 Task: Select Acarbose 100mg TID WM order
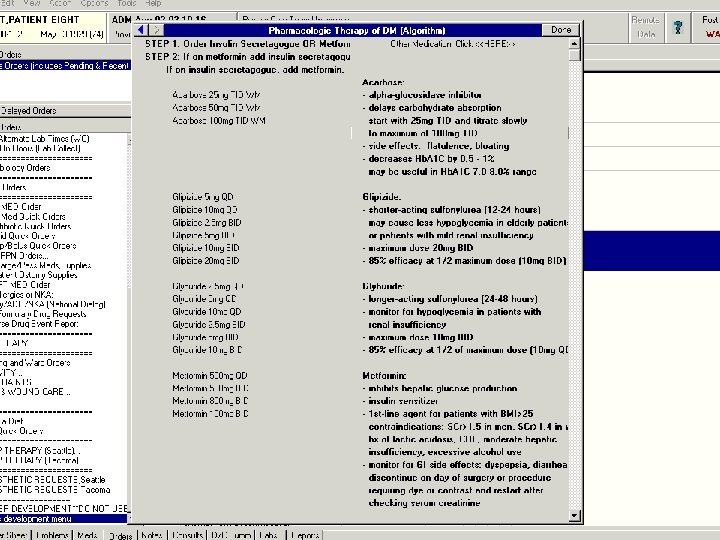tap(219, 121)
